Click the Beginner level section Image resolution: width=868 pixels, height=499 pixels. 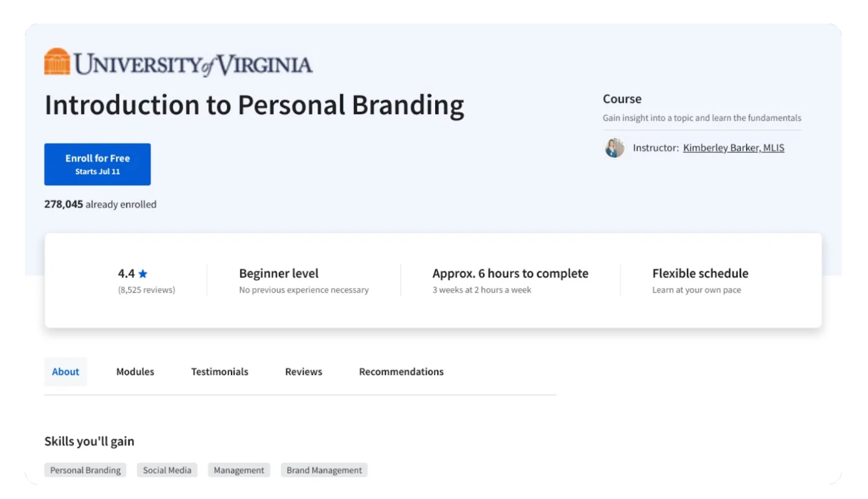[278, 273]
